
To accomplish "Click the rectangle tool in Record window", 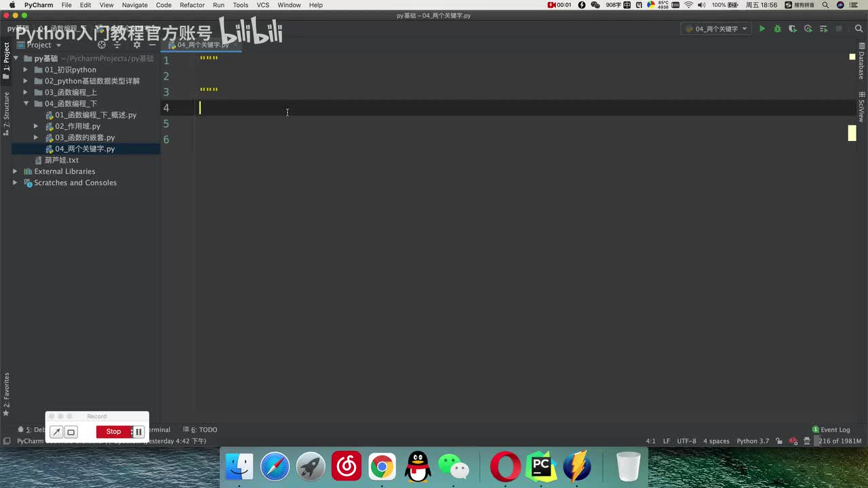I will 71,432.
